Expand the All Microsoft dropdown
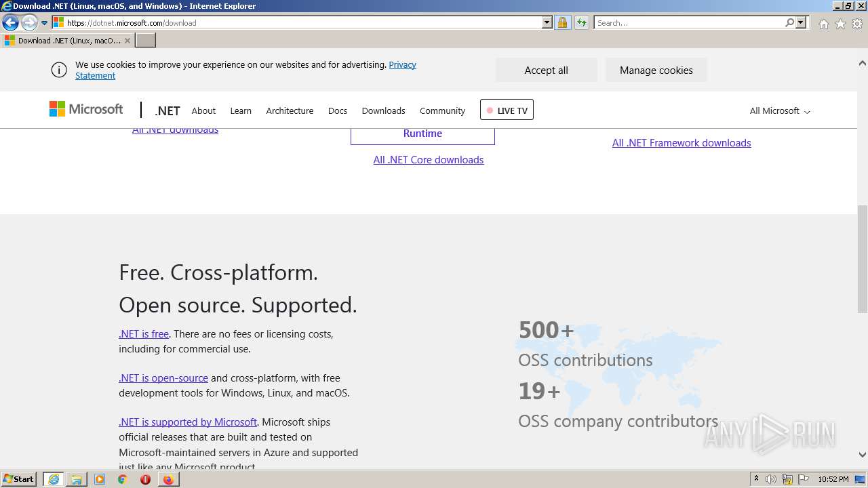Image resolution: width=868 pixels, height=488 pixels. [780, 110]
